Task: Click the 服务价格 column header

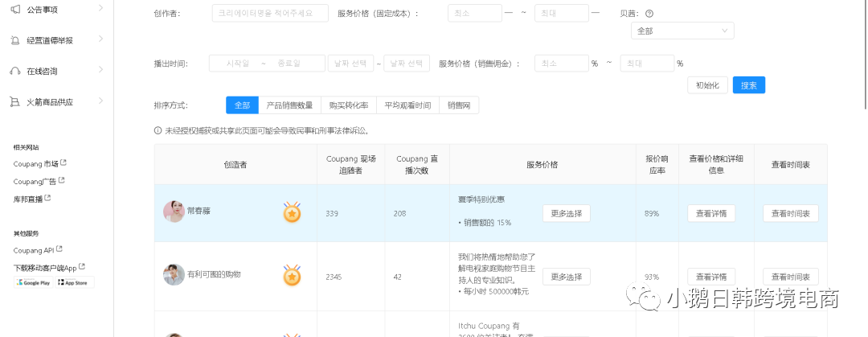Action: coord(542,165)
